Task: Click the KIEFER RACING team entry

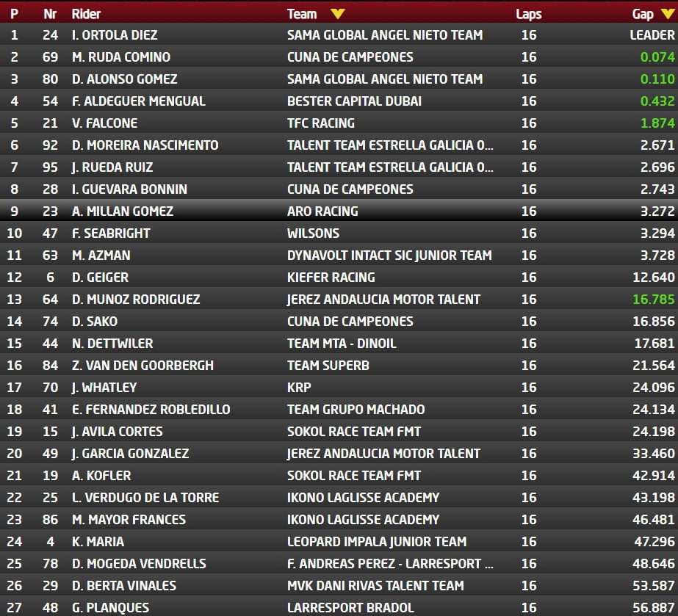Action: (x=331, y=277)
